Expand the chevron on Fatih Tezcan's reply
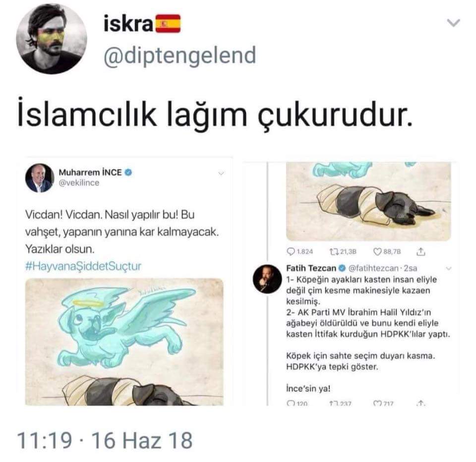The width and height of the screenshot is (476, 462). (449, 269)
